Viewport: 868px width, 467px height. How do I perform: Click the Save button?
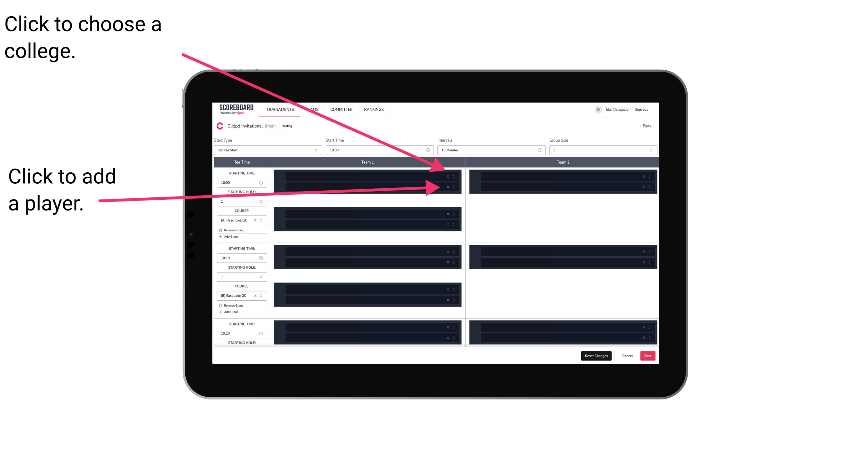click(x=648, y=355)
